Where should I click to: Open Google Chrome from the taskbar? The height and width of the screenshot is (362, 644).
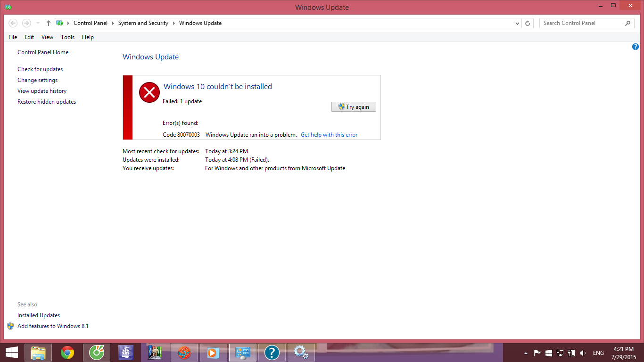67,353
